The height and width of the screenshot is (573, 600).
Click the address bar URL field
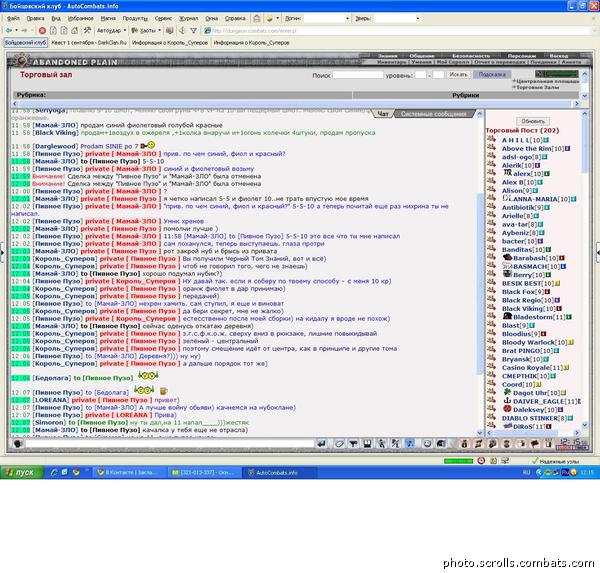pos(400,31)
